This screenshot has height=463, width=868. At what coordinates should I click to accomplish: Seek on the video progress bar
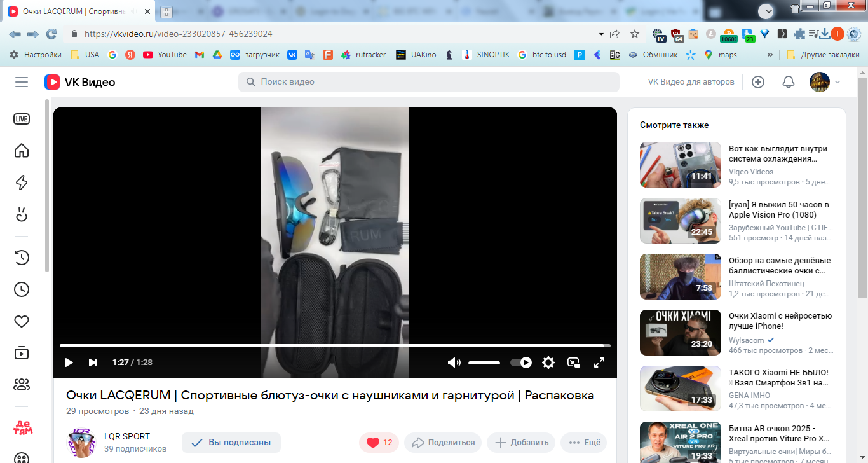[335, 345]
